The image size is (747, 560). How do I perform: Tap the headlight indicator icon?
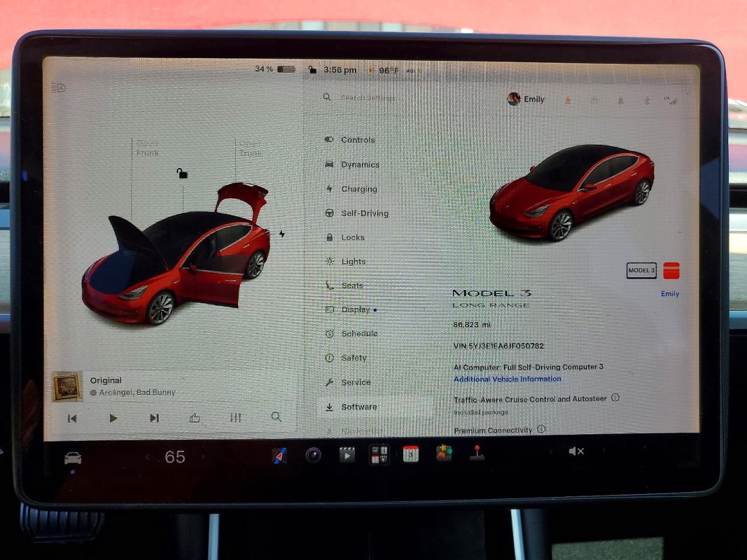click(x=58, y=88)
